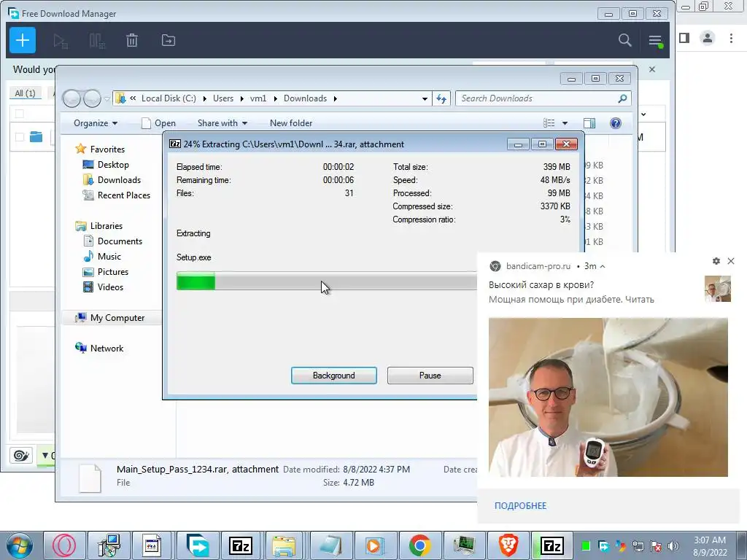Screen dimensions: 747x560
Task: Close the bandicam-pro.ru notification
Action: pyautogui.click(x=731, y=261)
